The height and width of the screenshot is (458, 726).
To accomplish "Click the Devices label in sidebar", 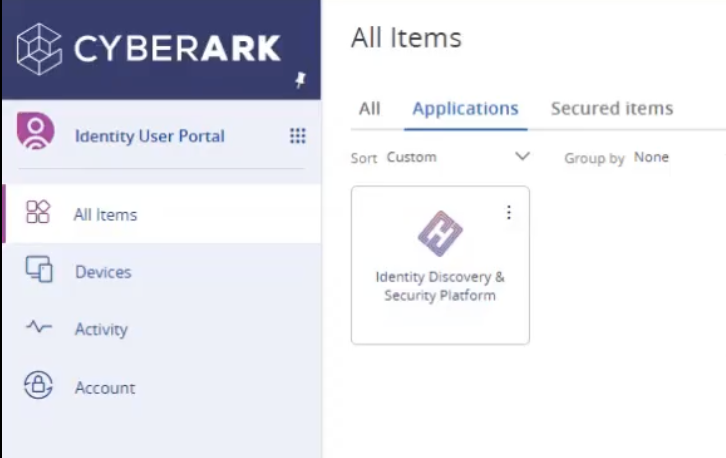I will pos(103,272).
